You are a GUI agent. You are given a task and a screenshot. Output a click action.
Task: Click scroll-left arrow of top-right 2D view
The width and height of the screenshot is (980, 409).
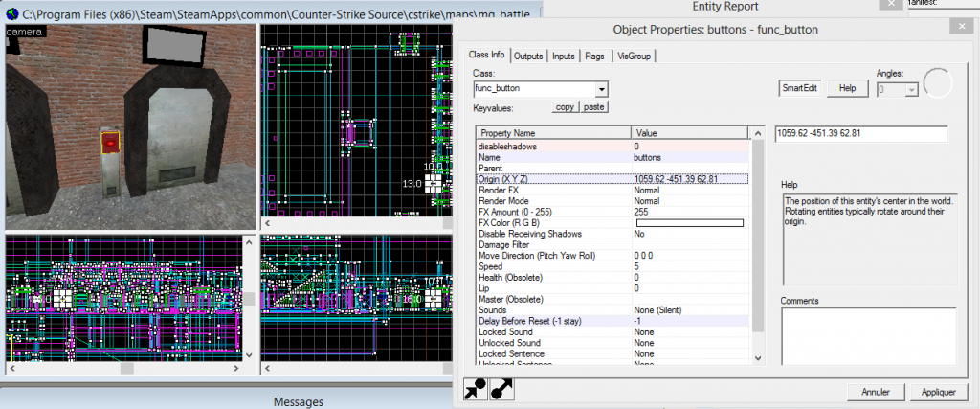(268, 223)
